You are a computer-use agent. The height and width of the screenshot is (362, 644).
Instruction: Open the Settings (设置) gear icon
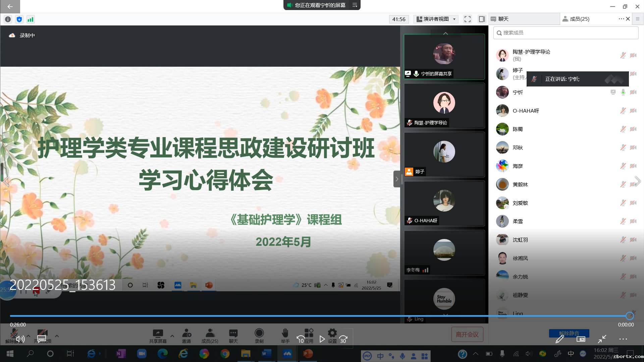332,333
